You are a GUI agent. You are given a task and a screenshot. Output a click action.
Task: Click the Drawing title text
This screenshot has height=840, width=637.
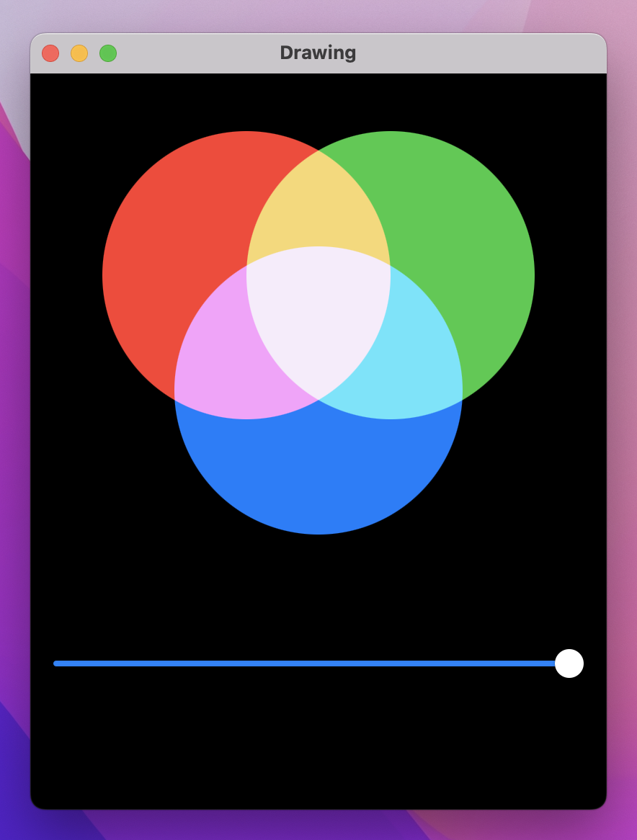pyautogui.click(x=318, y=53)
